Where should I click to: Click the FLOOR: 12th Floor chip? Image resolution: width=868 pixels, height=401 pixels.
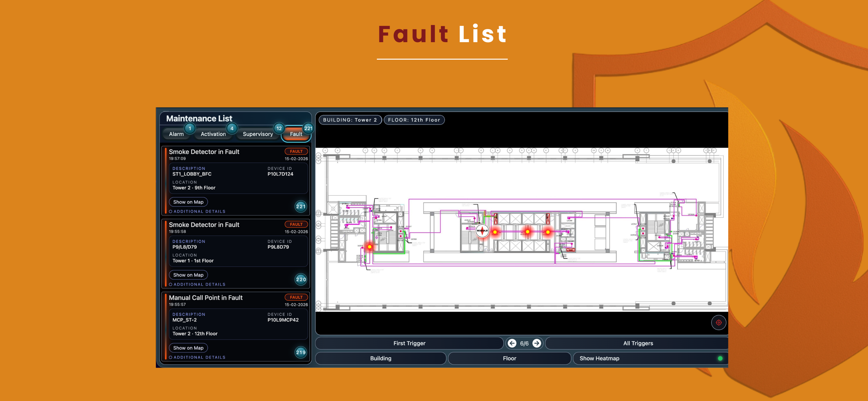point(414,120)
